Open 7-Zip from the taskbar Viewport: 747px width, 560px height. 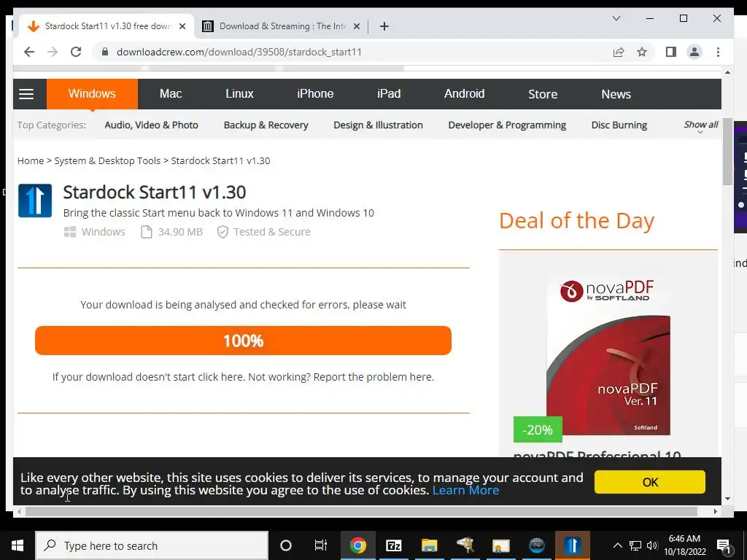point(393,545)
